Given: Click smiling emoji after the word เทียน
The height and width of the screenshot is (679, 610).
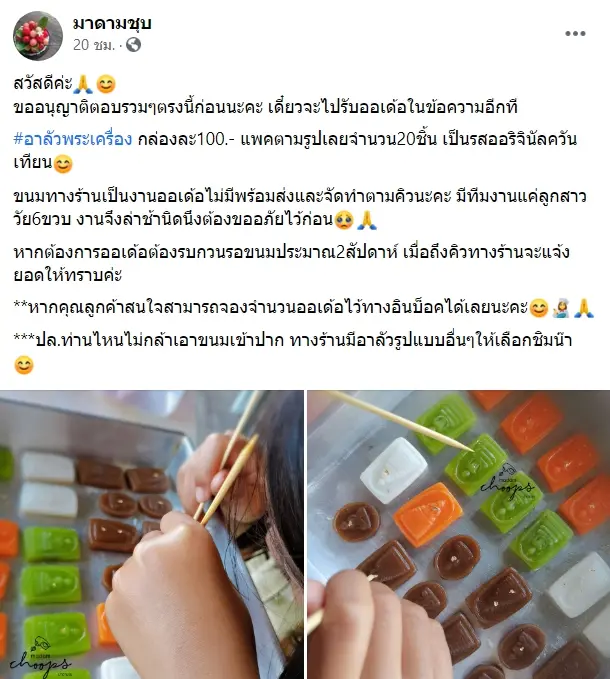Looking at the screenshot, I should click(x=63, y=164).
